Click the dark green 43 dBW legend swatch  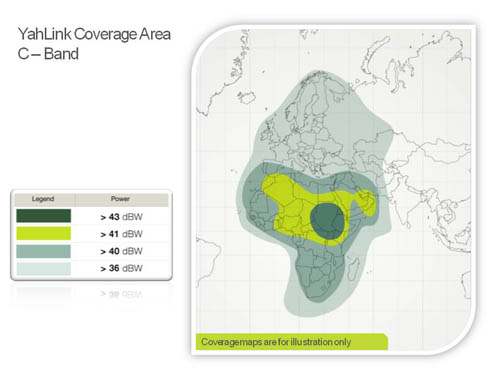(43, 216)
